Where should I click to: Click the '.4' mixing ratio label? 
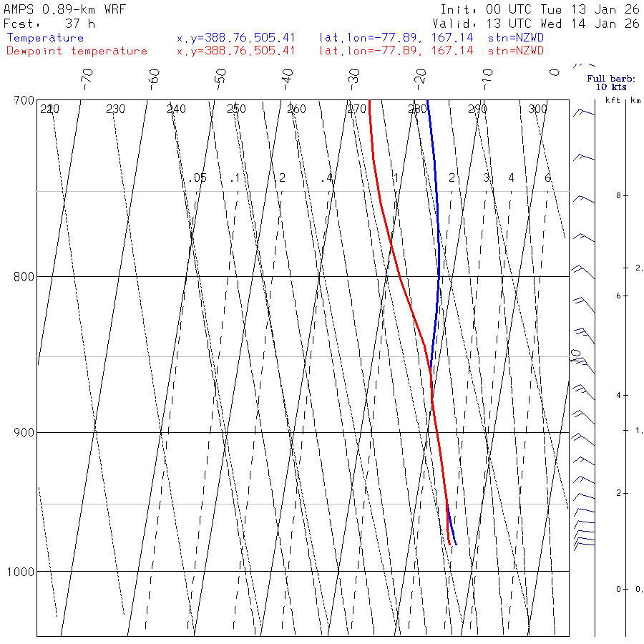click(x=327, y=178)
